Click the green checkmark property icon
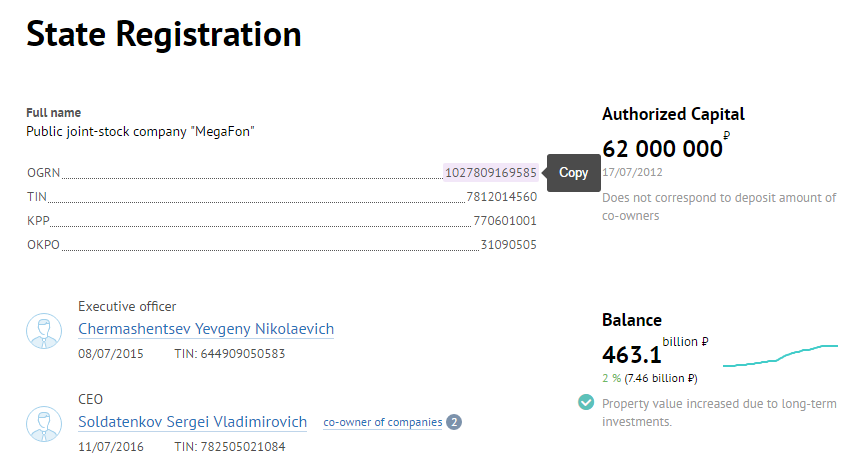864x465 pixels. (586, 403)
